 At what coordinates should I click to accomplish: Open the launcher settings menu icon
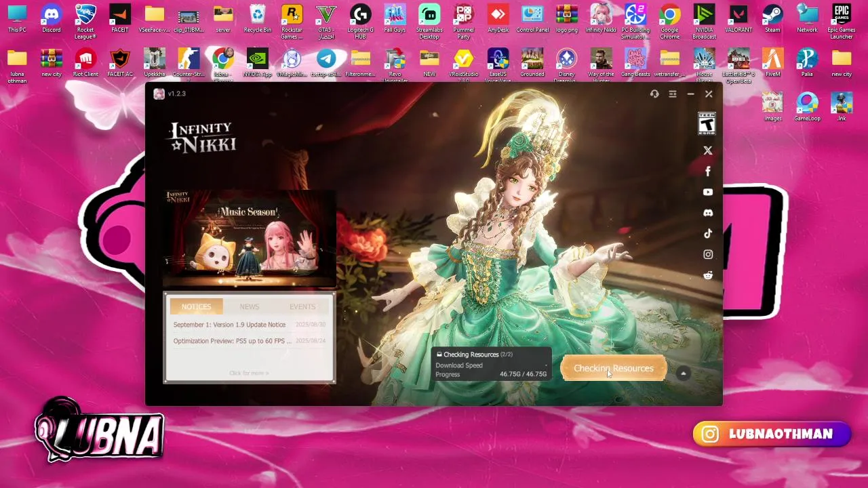click(x=673, y=94)
